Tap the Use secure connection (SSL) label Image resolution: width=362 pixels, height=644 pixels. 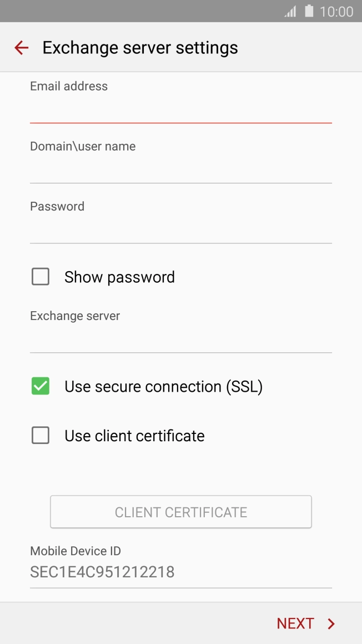point(163,387)
